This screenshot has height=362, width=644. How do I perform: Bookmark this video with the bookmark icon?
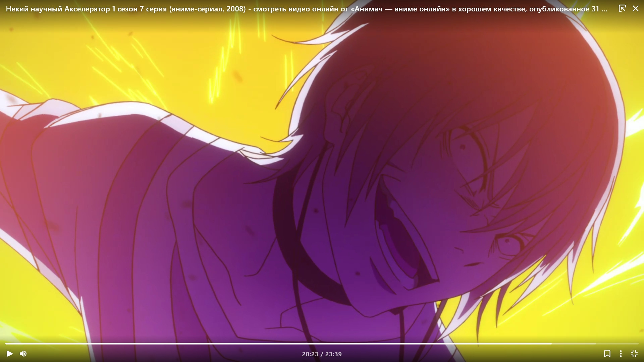point(607,354)
